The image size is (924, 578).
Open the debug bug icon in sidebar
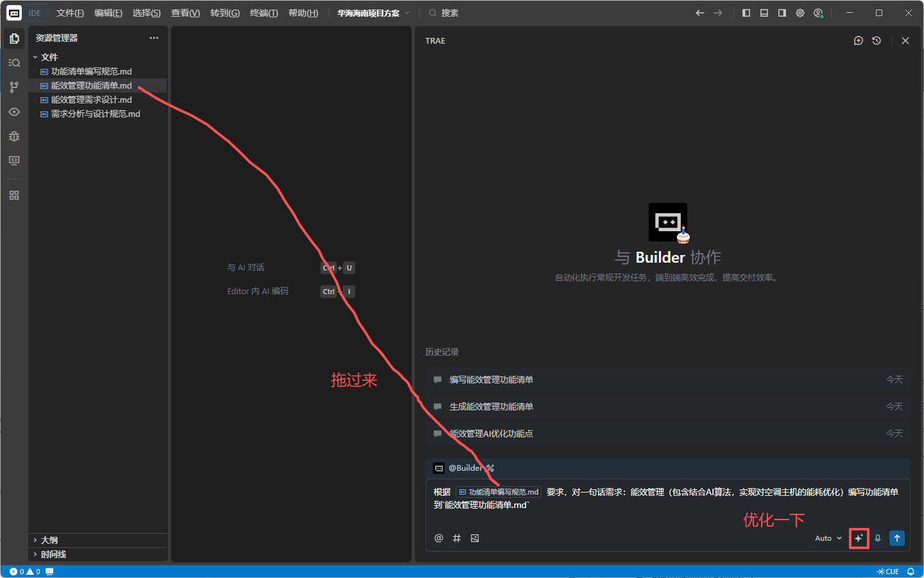tap(14, 136)
